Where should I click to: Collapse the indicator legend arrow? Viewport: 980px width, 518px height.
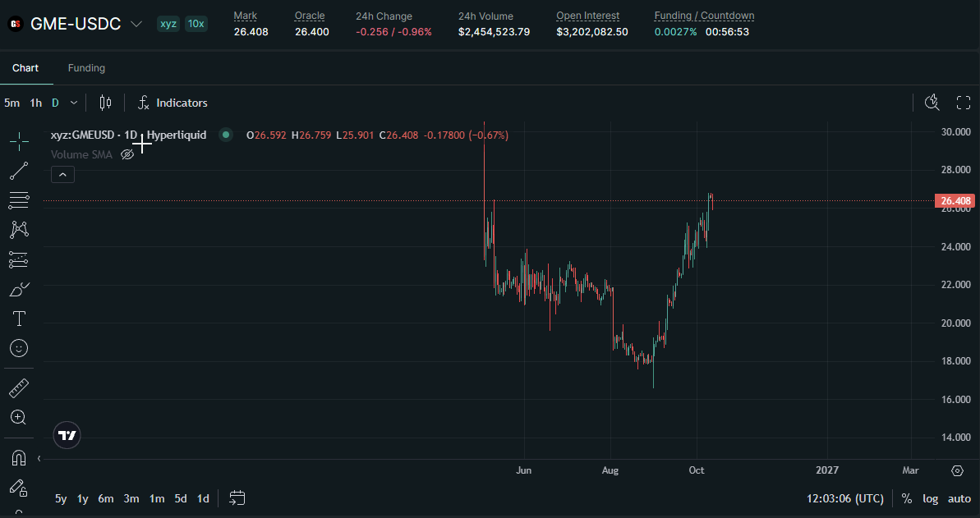pyautogui.click(x=62, y=175)
